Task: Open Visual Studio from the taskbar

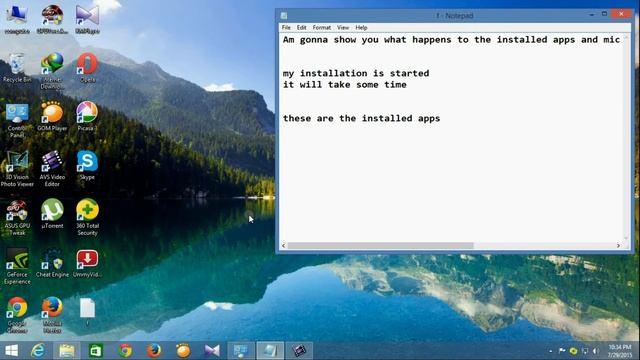Action: pos(212,351)
